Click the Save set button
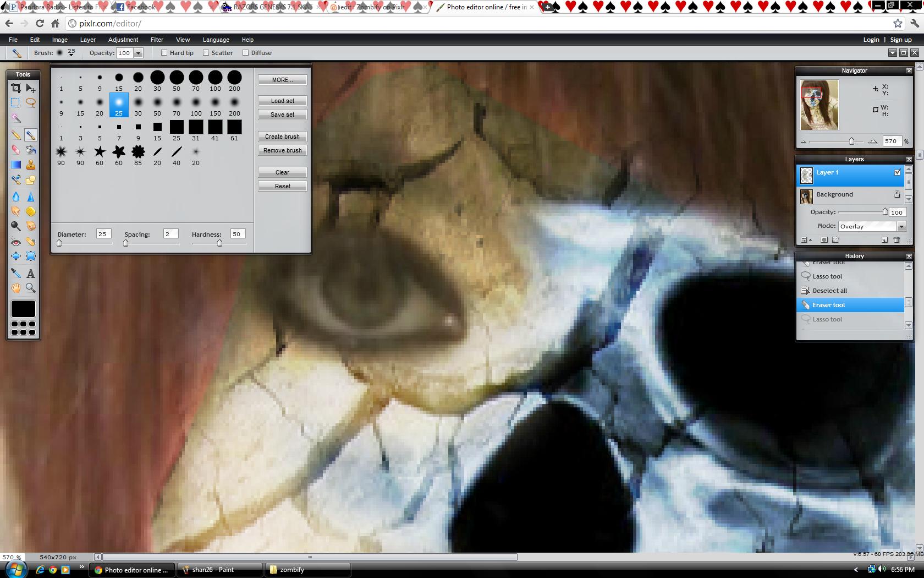This screenshot has height=578, width=924. click(283, 114)
